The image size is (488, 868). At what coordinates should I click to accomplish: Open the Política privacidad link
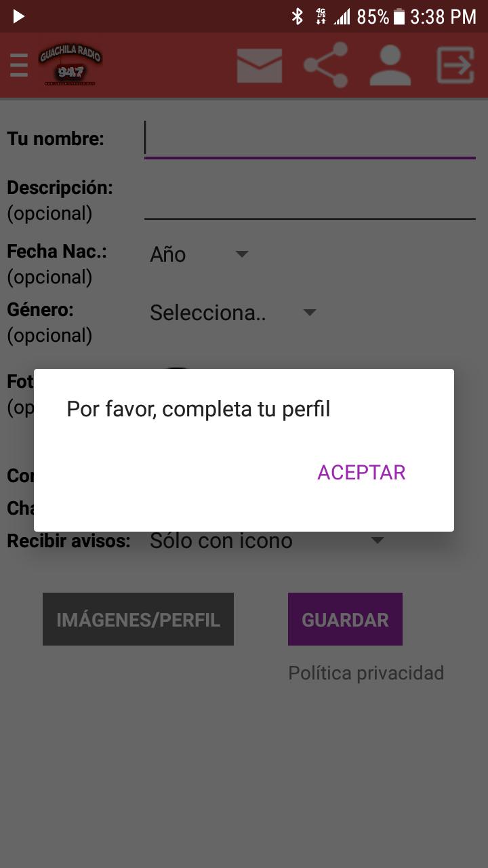point(366,673)
